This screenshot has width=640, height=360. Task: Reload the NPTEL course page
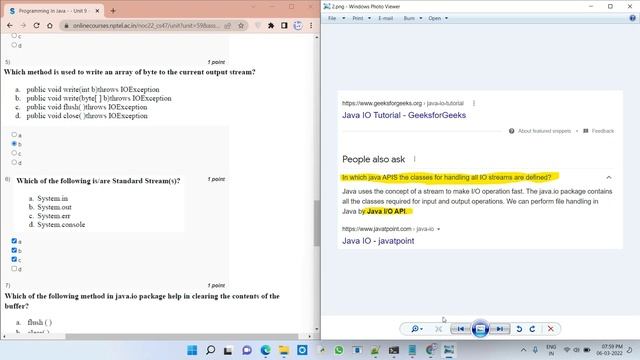tap(36, 25)
